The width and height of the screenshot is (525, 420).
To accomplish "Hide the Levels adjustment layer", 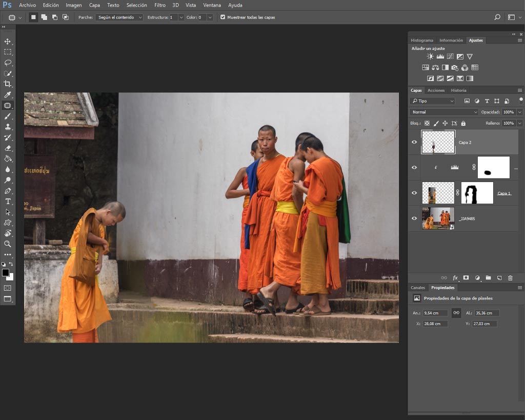I will tap(414, 168).
